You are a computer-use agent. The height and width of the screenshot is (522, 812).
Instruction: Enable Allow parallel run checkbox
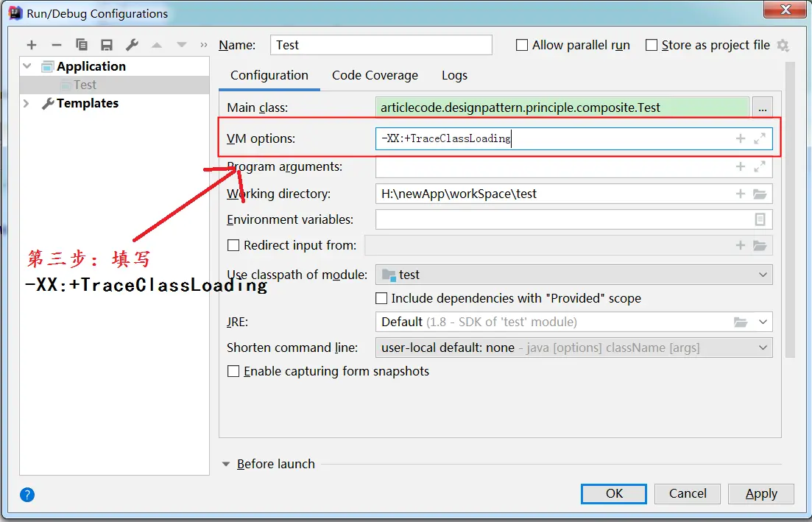pyautogui.click(x=522, y=45)
